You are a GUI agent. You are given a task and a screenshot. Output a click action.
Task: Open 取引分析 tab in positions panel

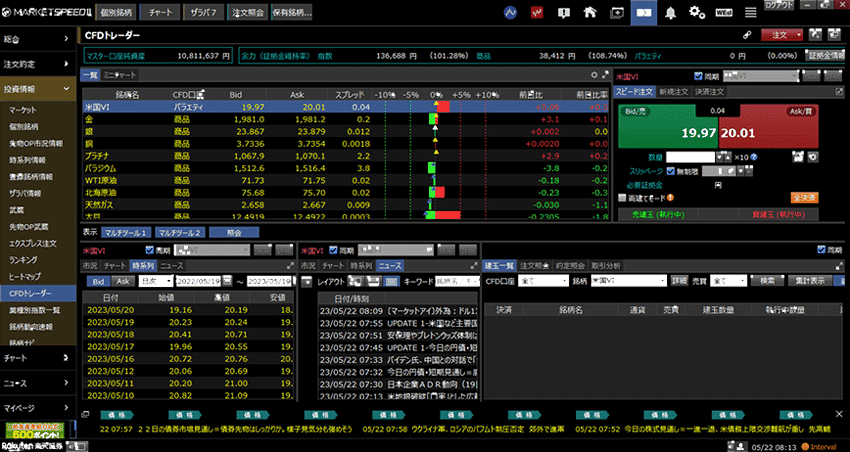[606, 266]
